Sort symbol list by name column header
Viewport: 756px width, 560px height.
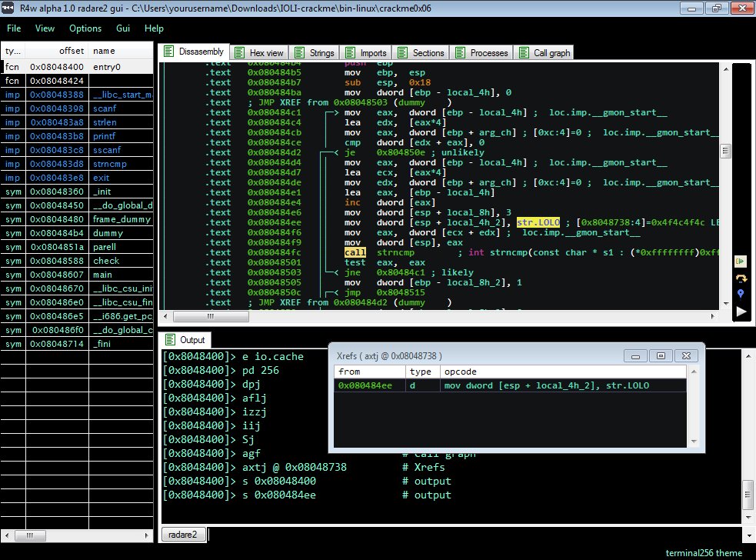[x=121, y=51]
